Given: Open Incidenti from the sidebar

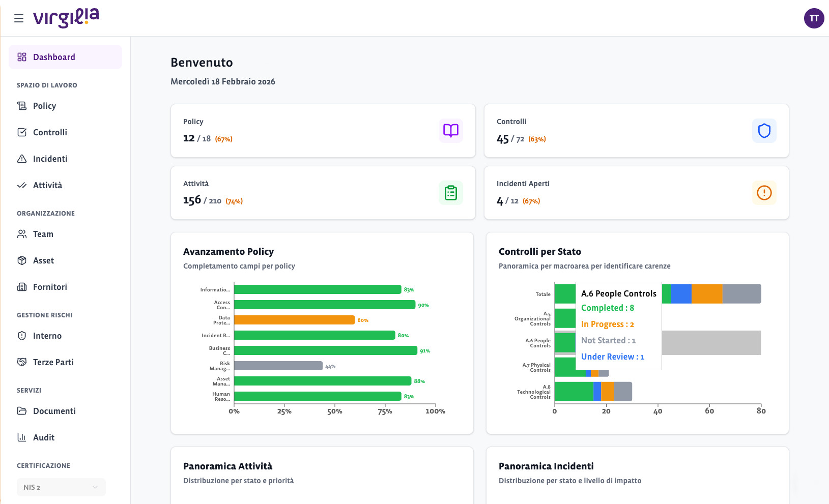Looking at the screenshot, I should click(x=50, y=159).
